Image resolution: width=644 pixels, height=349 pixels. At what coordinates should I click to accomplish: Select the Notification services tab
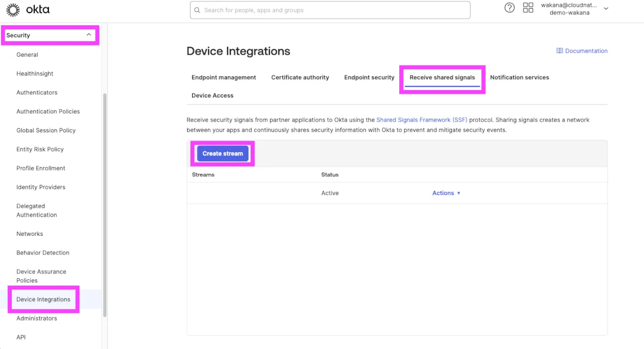tap(519, 77)
